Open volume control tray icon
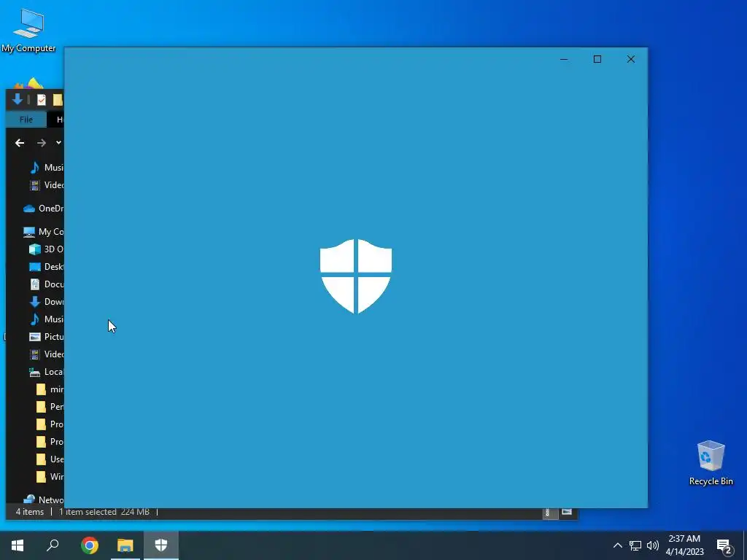 [653, 545]
